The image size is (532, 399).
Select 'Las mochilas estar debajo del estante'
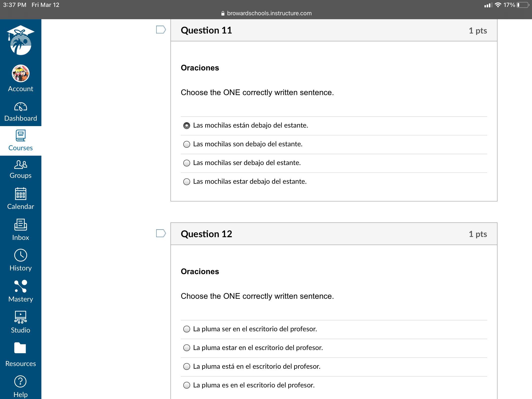[187, 182]
